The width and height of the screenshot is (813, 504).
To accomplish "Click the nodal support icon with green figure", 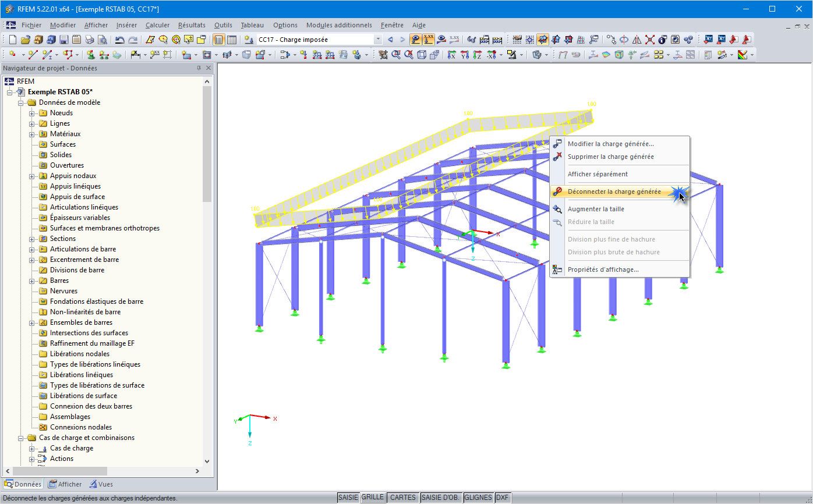I will [91, 55].
